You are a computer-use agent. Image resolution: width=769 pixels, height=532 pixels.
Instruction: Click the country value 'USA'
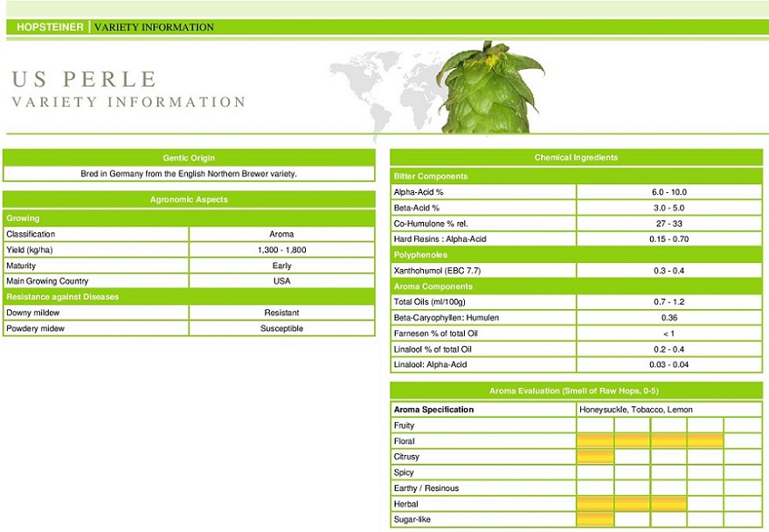point(281,281)
